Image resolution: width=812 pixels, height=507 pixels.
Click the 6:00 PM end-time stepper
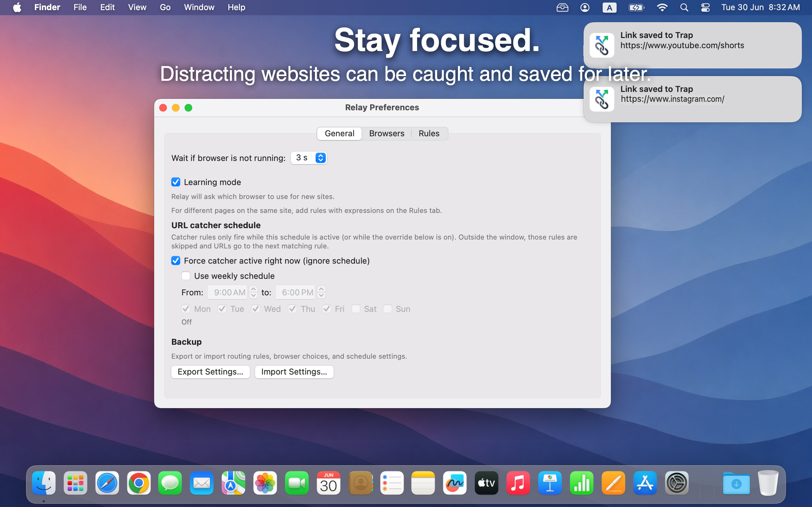tap(321, 292)
